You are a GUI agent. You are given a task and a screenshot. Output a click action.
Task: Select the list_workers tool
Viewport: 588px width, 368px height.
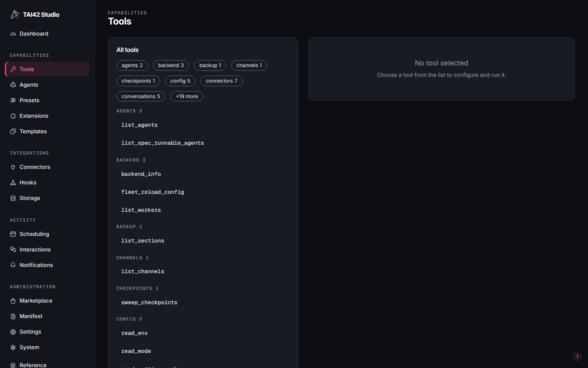pyautogui.click(x=203, y=210)
